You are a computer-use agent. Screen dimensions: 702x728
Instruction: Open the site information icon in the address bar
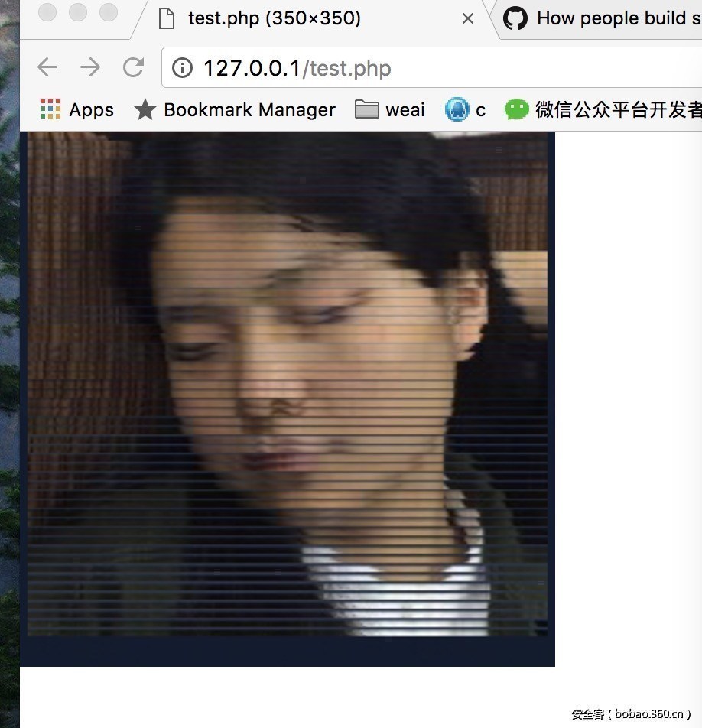tap(182, 68)
